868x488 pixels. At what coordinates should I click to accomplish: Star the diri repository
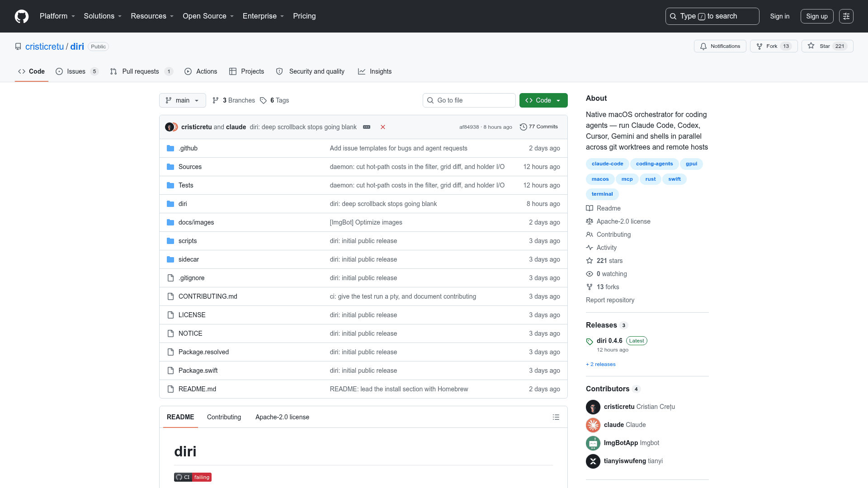click(827, 46)
